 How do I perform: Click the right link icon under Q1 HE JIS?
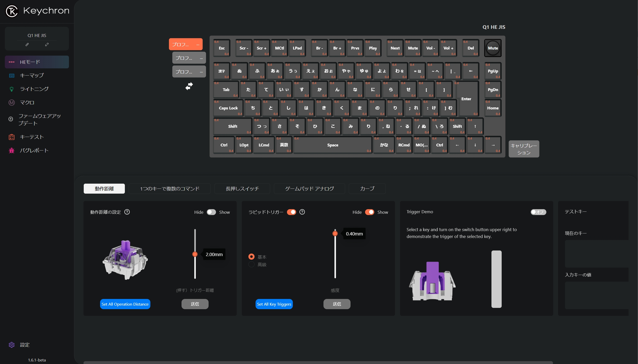[47, 44]
